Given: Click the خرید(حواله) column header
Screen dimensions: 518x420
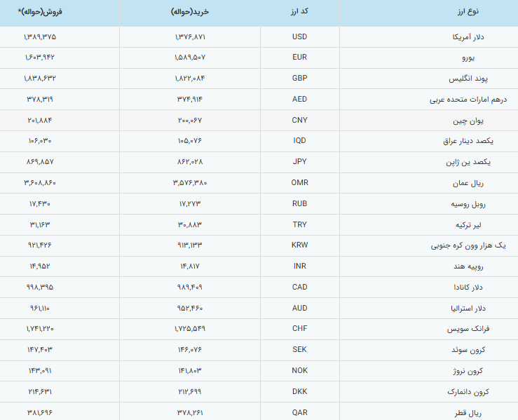Looking at the screenshot, I should pos(190,11).
